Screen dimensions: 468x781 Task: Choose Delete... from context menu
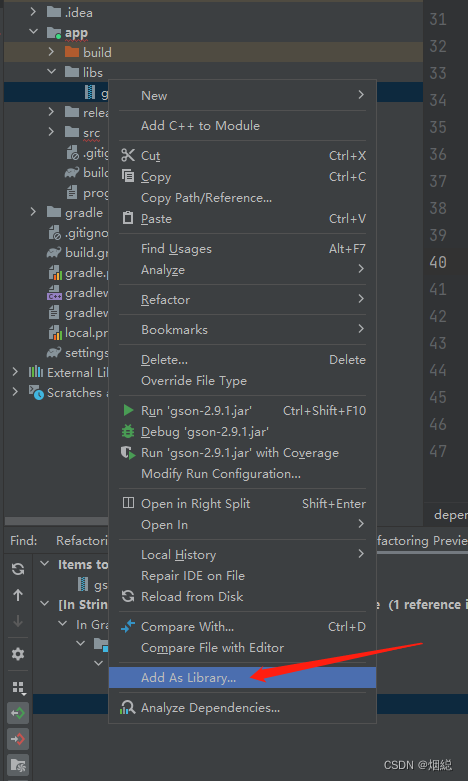point(242,360)
